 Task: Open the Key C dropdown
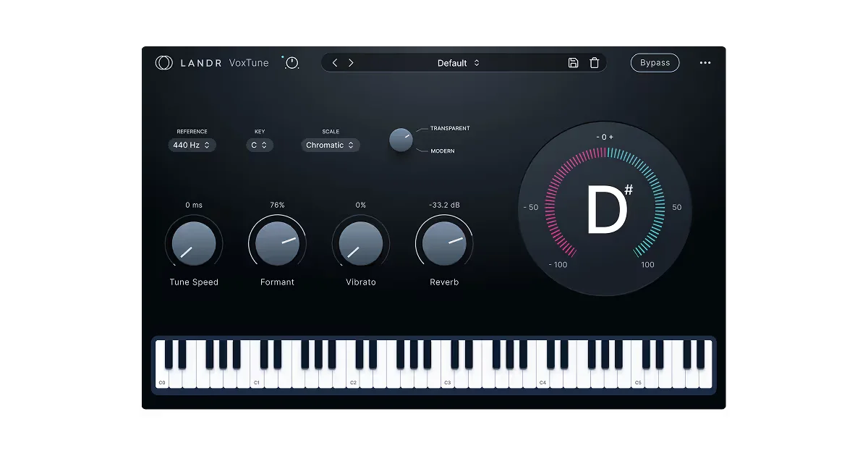point(259,145)
